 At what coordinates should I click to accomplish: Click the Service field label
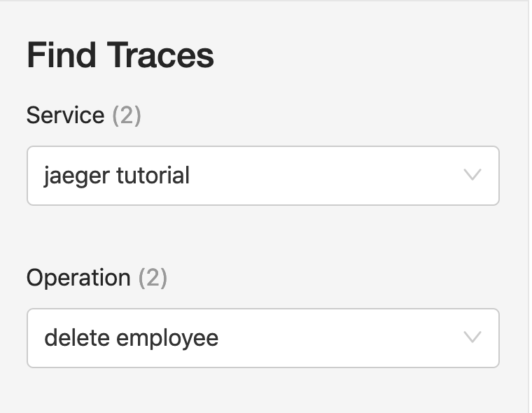65,115
